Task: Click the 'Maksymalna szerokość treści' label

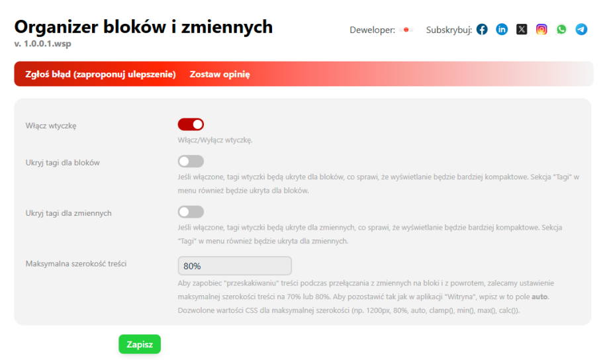Action: point(75,263)
